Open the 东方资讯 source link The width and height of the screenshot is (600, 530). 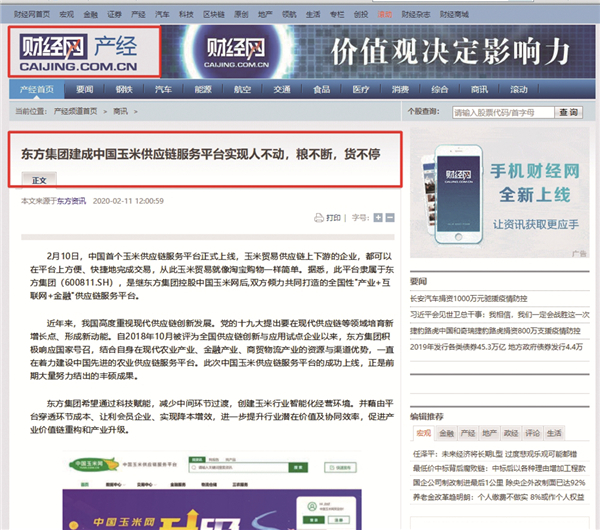72,201
